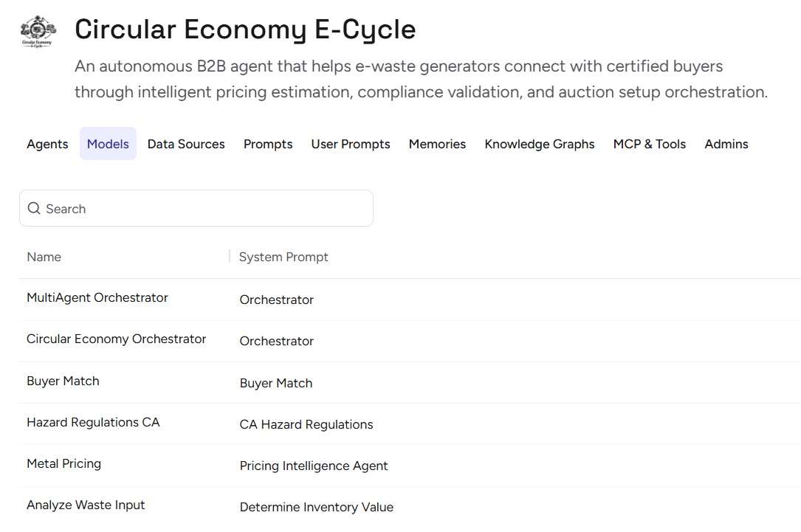Select the Metal Pricing model row
The image size is (801, 532).
(x=64, y=464)
